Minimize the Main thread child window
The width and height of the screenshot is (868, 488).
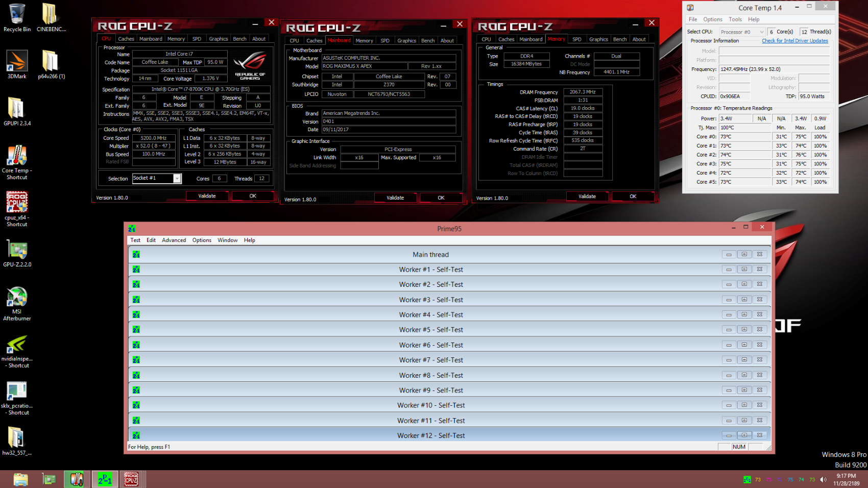[729, 255]
